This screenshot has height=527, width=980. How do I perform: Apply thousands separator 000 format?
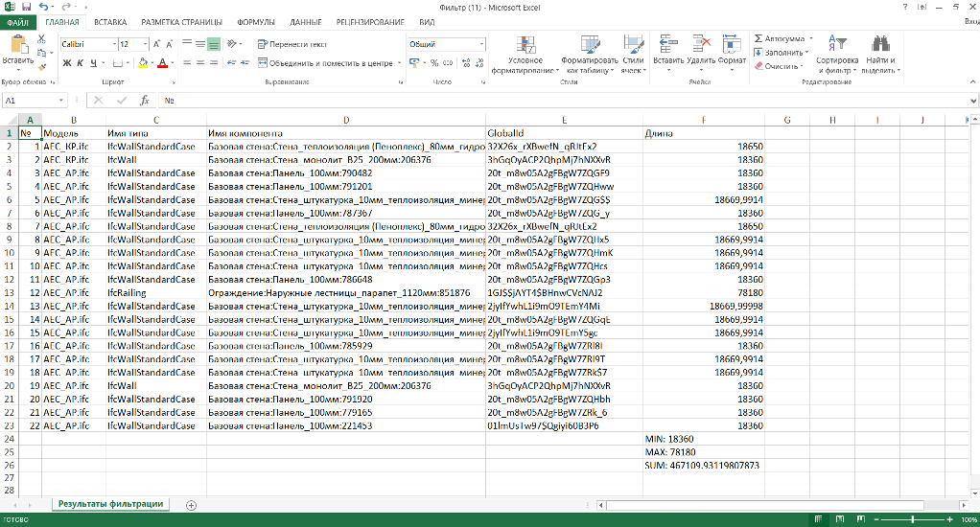click(448, 63)
